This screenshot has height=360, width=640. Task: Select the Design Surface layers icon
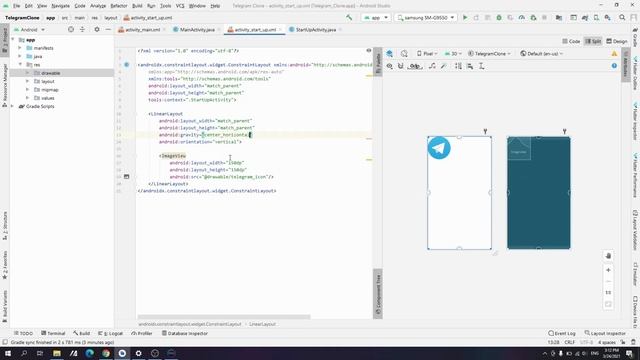coord(389,53)
